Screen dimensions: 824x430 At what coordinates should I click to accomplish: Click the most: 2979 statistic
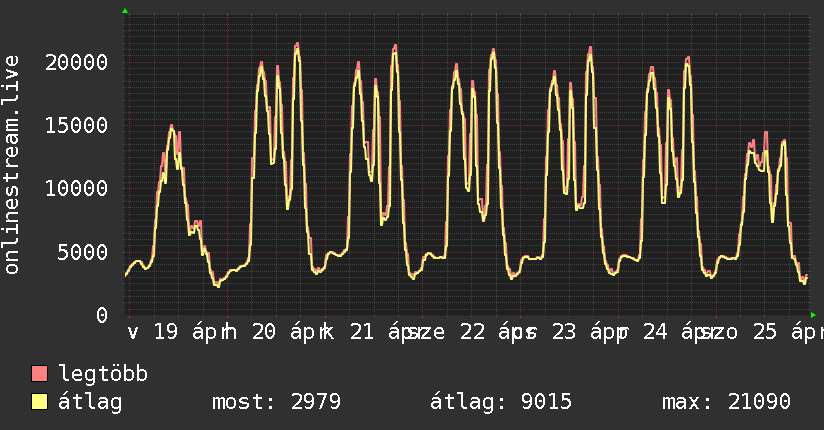(276, 402)
